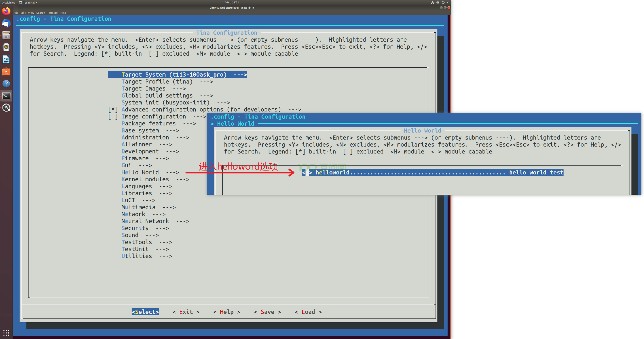Open the Files manager dock icon
This screenshot has width=644, height=339.
pyautogui.click(x=6, y=35)
